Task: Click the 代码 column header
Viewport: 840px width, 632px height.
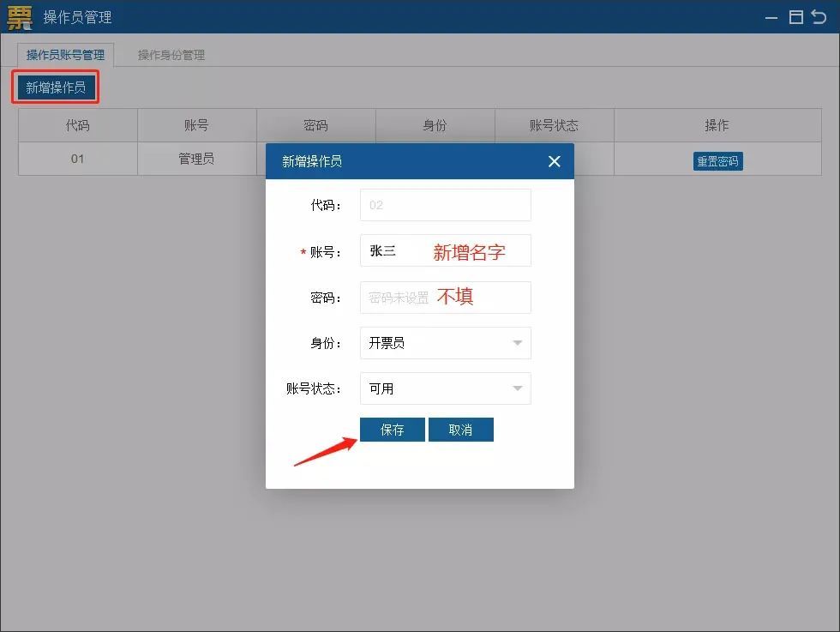Action: (x=78, y=125)
